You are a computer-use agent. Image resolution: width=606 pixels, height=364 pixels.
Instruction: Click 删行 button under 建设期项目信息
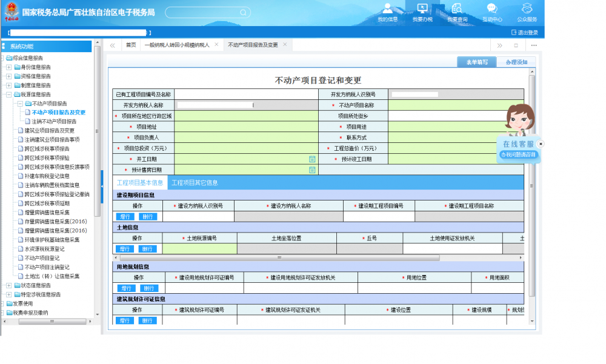coord(147,217)
